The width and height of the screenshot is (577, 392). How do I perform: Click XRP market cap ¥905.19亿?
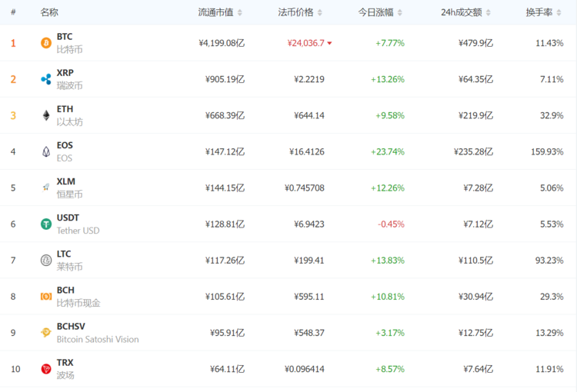point(225,79)
